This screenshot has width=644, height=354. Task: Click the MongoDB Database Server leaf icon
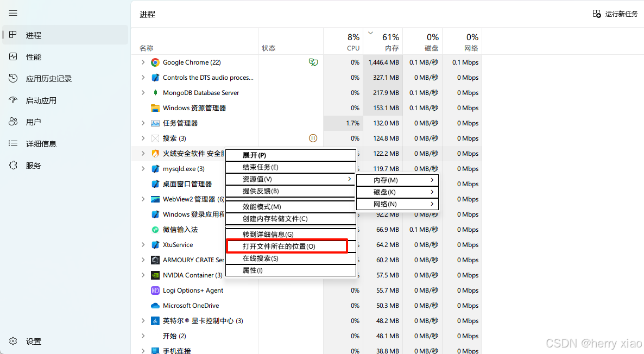click(155, 93)
